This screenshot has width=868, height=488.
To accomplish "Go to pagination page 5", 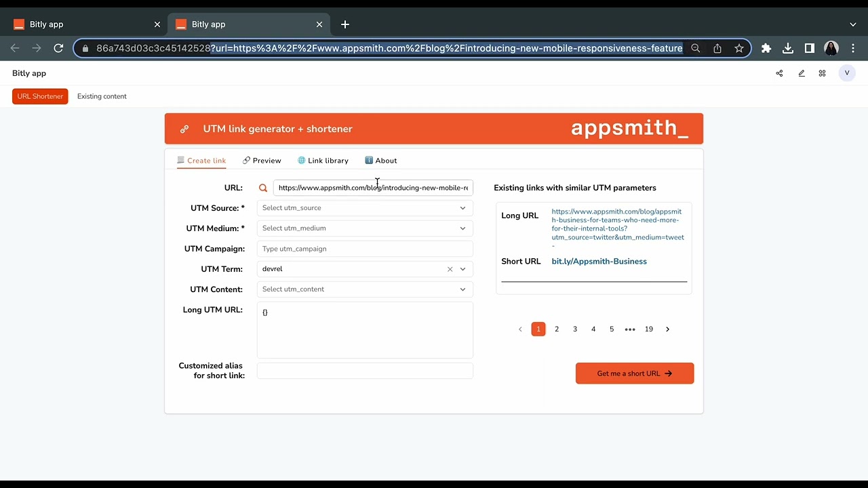I will pos(612,329).
